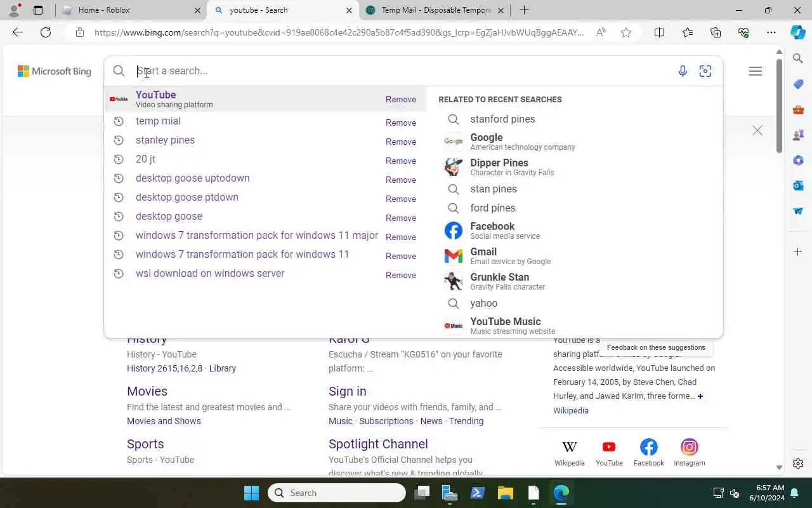
Task: Open tab actions menu icon
Action: 38,10
